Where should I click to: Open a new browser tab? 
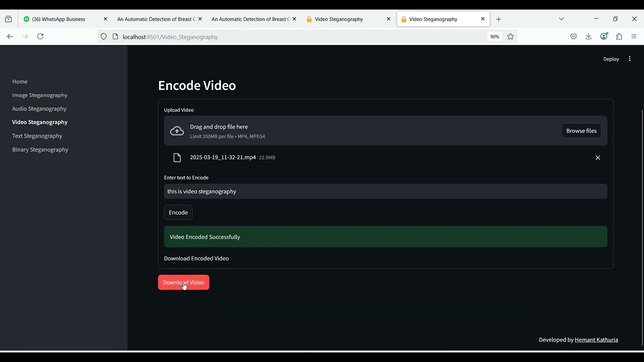[499, 19]
